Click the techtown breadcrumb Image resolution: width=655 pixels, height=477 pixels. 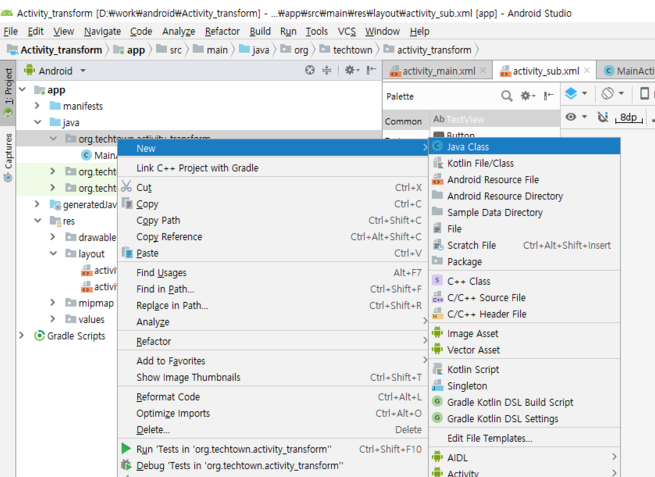346,50
